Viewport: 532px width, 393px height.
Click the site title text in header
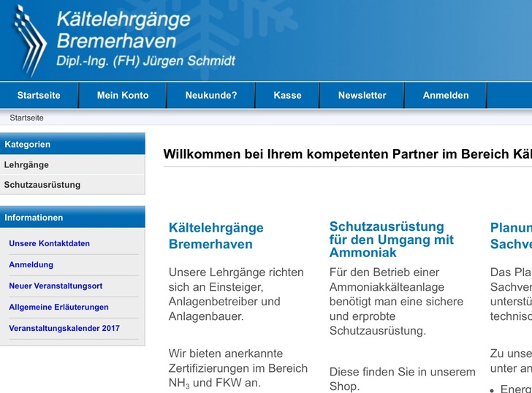click(x=124, y=29)
